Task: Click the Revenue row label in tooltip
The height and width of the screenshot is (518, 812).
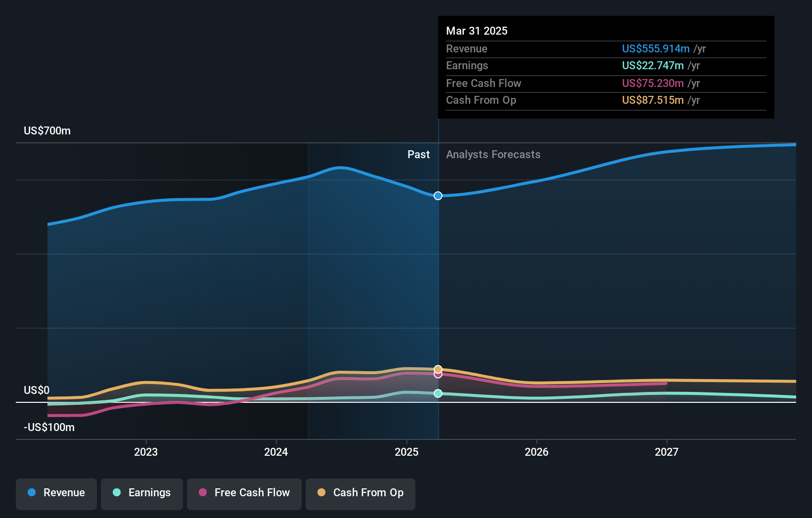Action: point(467,48)
